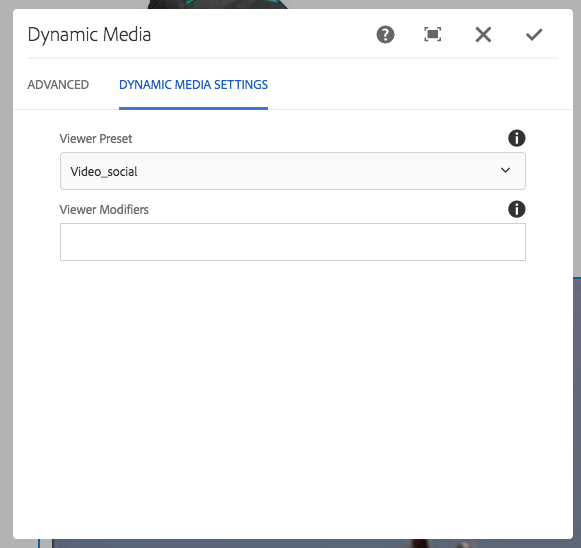Click the blue-gray page area right of dialog
This screenshot has height=548, width=581.
click(x=577, y=408)
